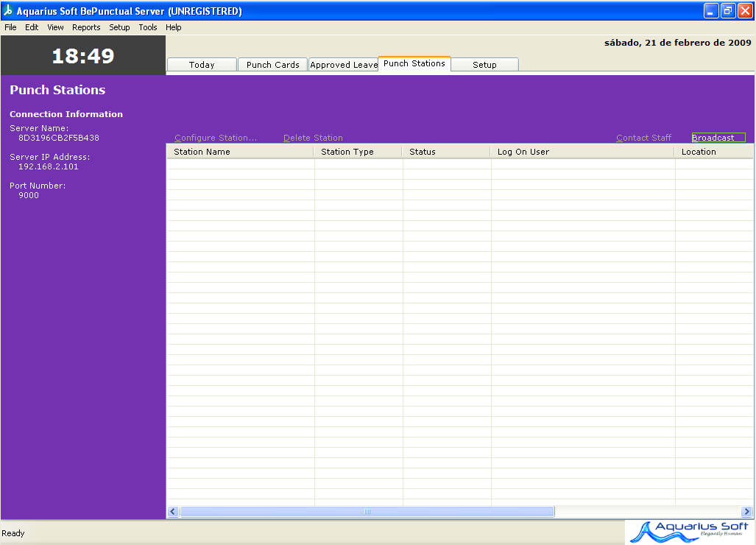
Task: Click the horizontal scrollbar left arrow
Action: [x=173, y=512]
